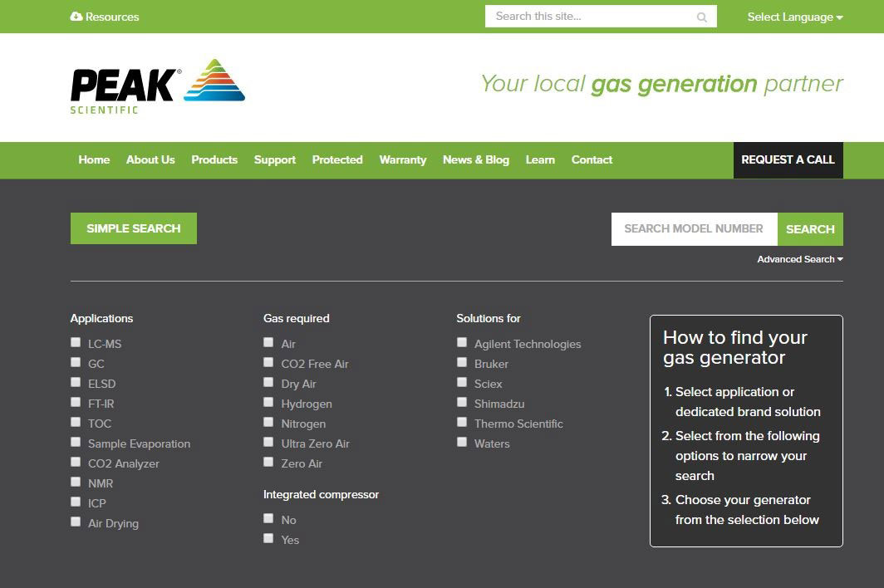Image resolution: width=884 pixels, height=588 pixels.
Task: Focus the Search Model Number field
Action: [x=694, y=229]
